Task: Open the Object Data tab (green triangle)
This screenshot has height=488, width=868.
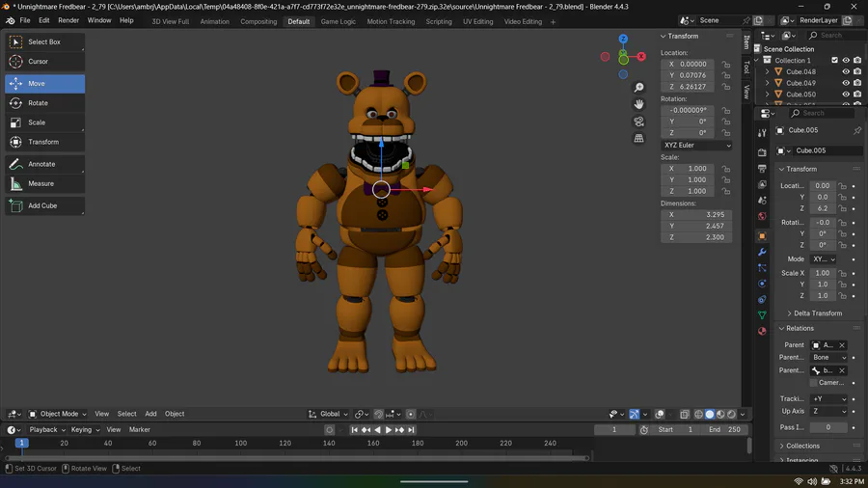Action: coord(762,314)
